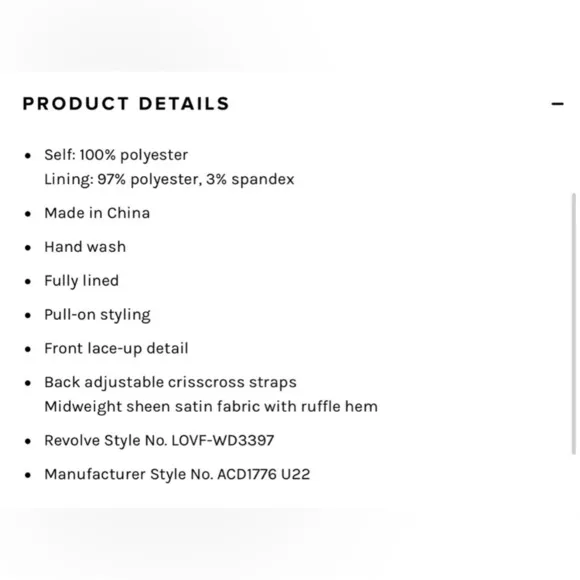The width and height of the screenshot is (580, 580).
Task: Click the Made in China item
Action: point(97,213)
